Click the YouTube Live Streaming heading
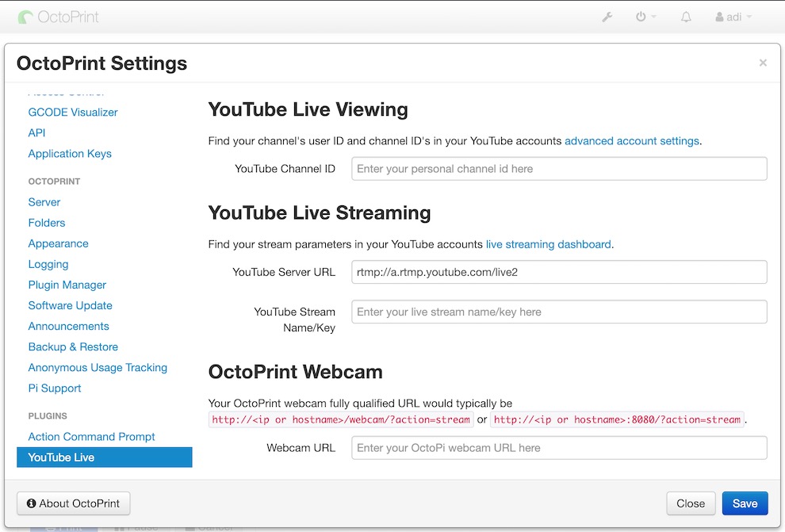The height and width of the screenshot is (532, 785). [x=320, y=212]
